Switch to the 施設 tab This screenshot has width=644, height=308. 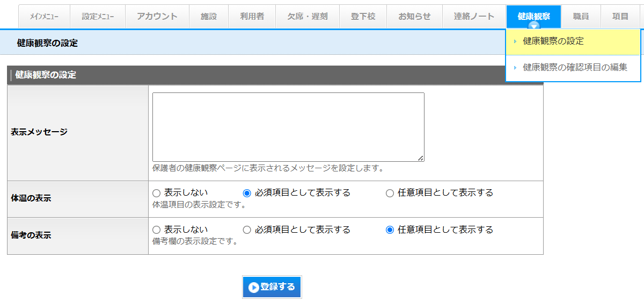click(209, 17)
